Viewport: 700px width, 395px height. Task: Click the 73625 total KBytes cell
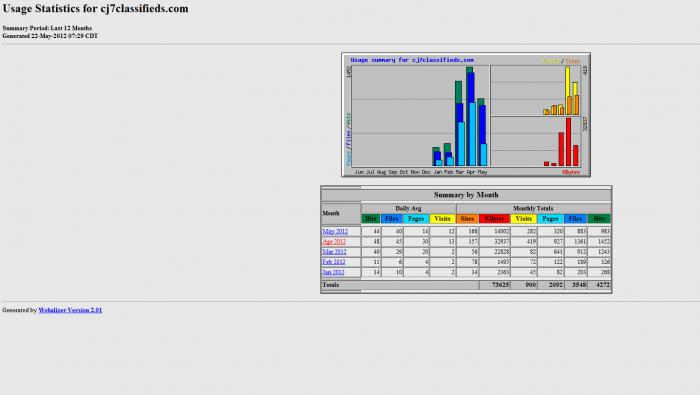[x=495, y=285]
